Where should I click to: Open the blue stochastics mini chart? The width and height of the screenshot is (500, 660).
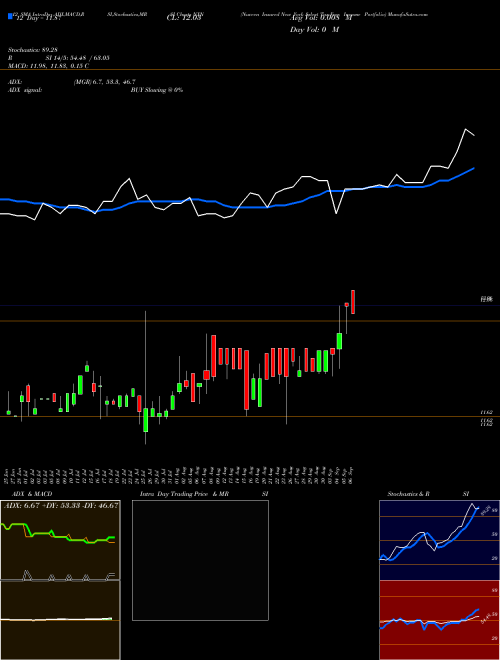(439, 540)
